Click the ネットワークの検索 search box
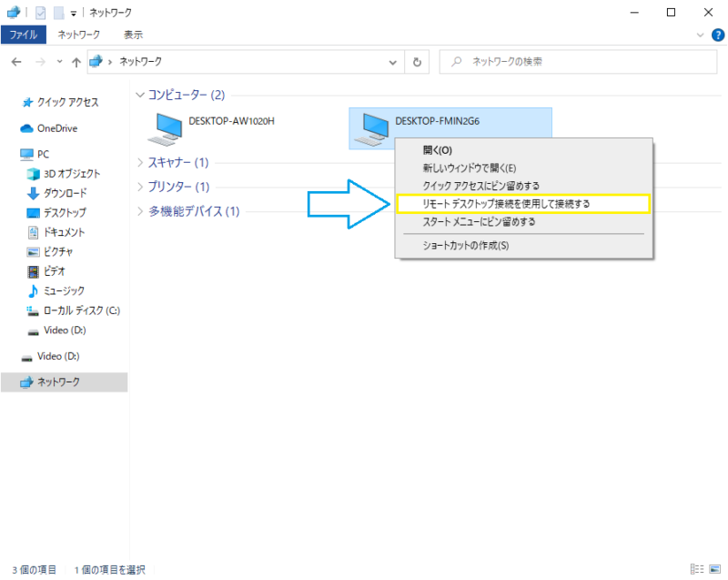The width and height of the screenshot is (728, 580). pos(579,62)
